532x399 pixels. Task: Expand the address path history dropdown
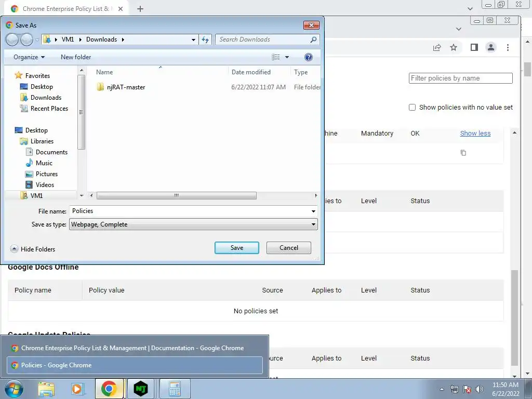[193, 39]
